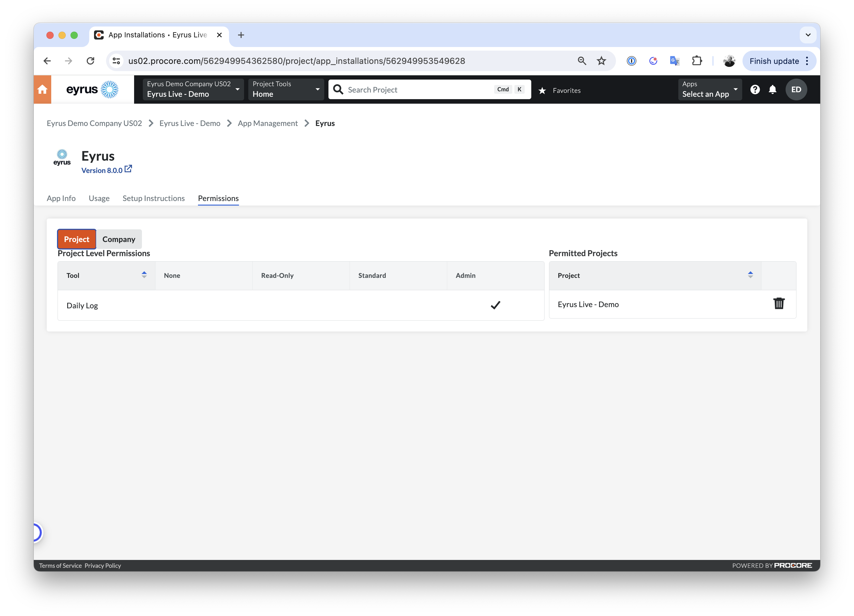The image size is (854, 616).
Task: Open the Usage tab
Action: point(99,198)
